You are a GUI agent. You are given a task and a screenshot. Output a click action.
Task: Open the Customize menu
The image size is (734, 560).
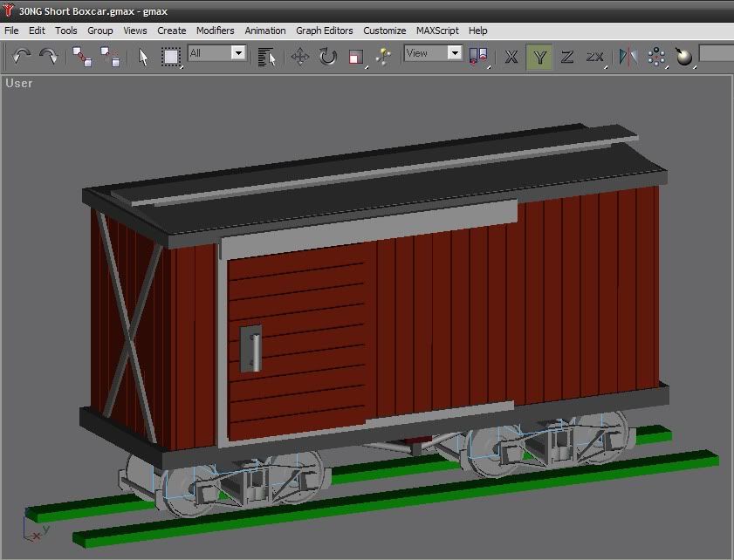click(384, 31)
